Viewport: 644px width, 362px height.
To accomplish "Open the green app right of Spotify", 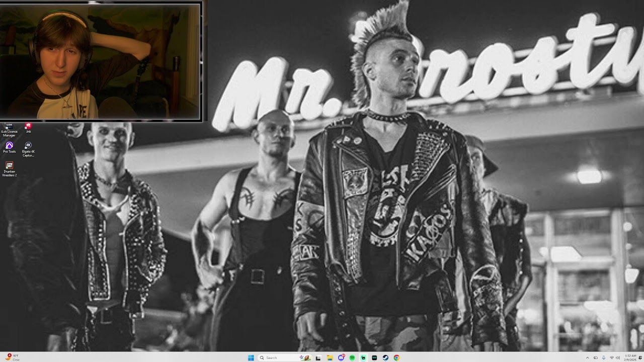I will pos(363,357).
